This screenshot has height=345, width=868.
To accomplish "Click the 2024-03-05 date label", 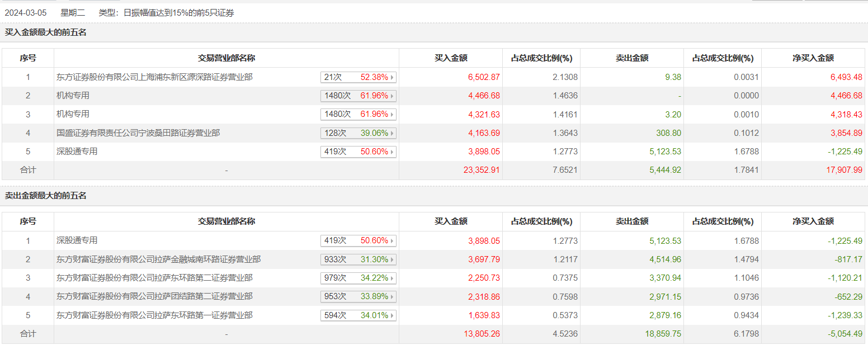I will (26, 12).
